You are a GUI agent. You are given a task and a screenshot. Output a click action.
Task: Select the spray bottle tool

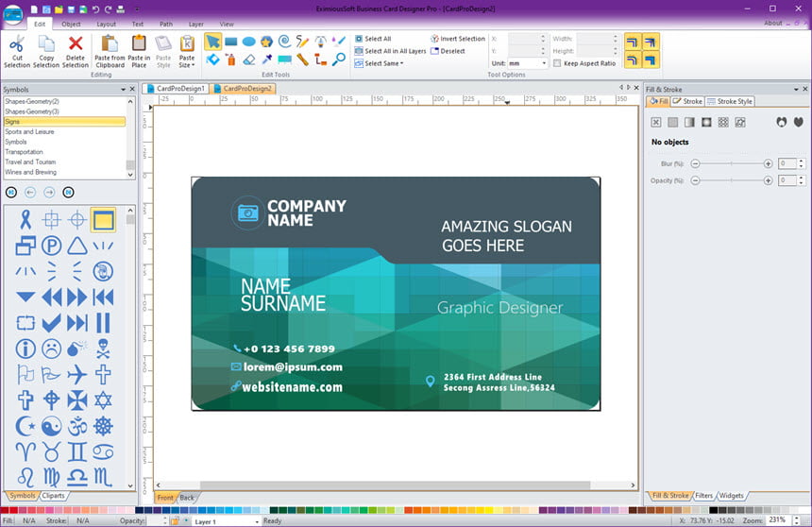pos(231,59)
